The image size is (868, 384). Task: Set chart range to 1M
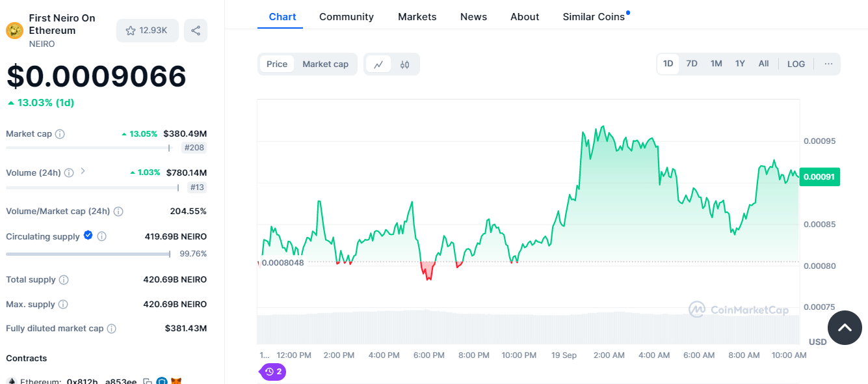717,64
